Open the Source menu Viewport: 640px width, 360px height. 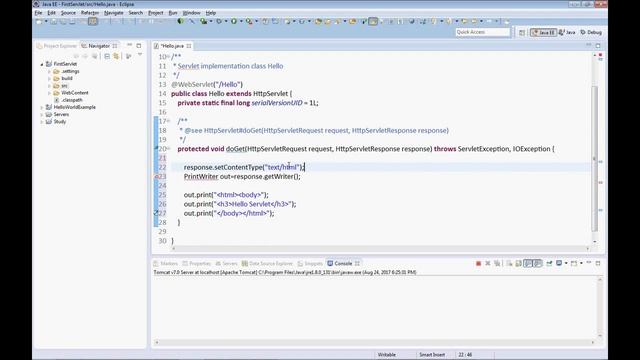[68, 13]
